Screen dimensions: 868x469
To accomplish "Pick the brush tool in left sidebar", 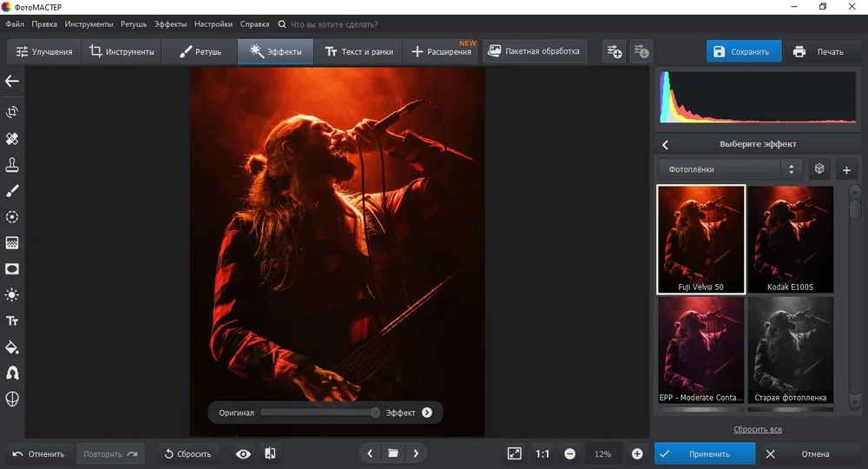I will 12,191.
